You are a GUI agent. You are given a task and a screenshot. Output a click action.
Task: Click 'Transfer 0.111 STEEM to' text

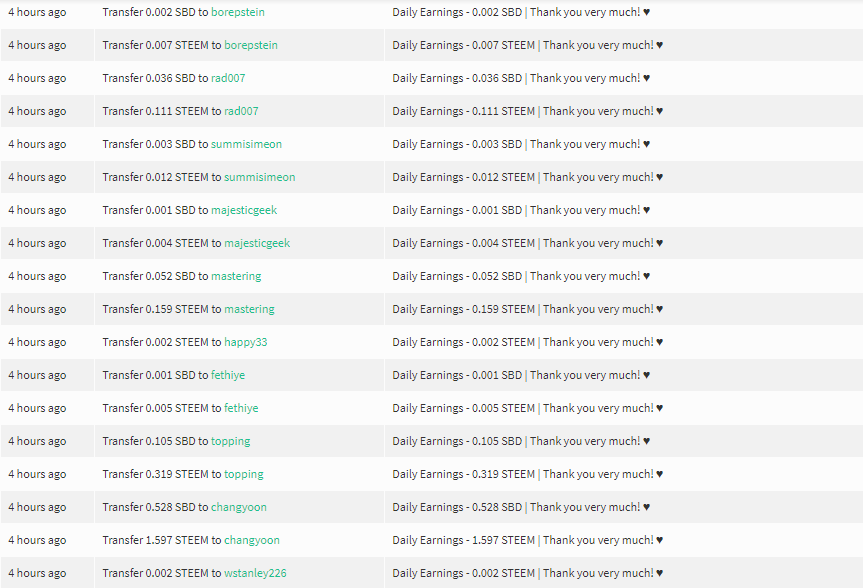pos(162,111)
